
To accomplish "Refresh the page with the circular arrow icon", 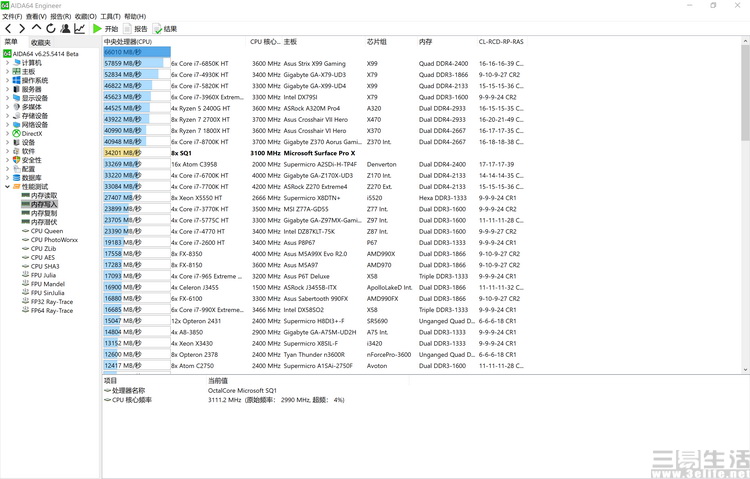I will click(x=51, y=29).
